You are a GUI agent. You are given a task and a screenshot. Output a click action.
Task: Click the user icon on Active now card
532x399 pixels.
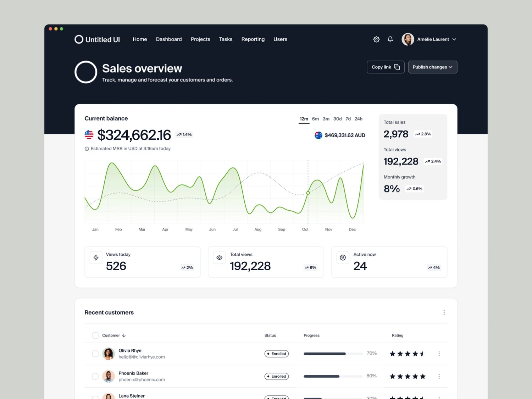click(343, 258)
